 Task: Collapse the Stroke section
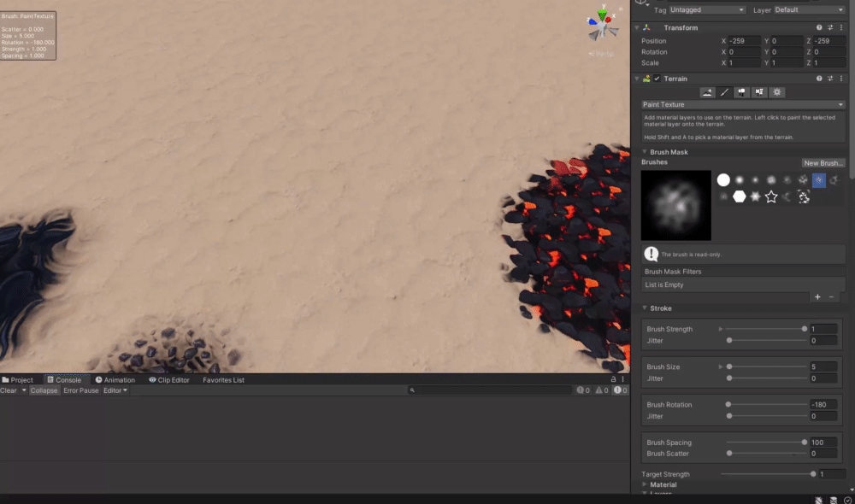click(645, 308)
